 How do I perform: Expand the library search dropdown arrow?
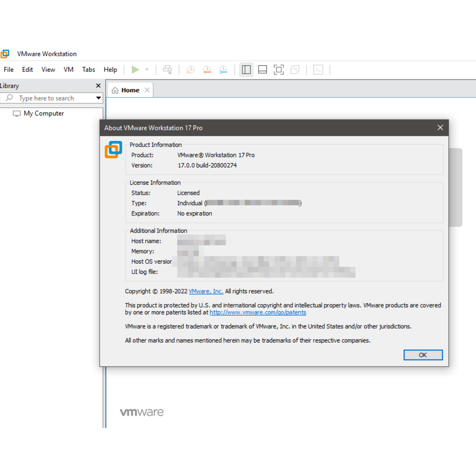click(x=99, y=98)
